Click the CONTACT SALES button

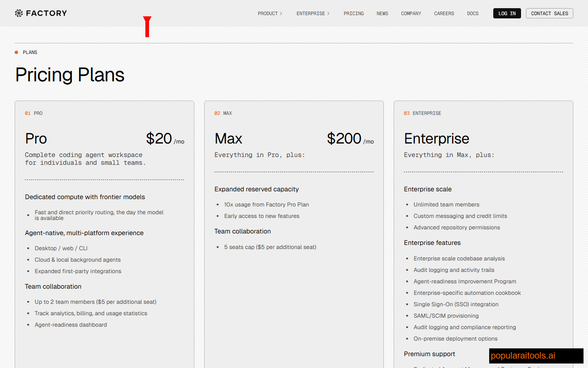[549, 13]
